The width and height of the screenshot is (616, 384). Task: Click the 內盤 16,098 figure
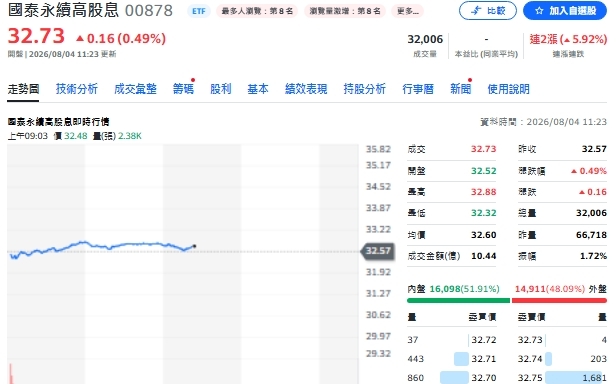[x=445, y=289]
